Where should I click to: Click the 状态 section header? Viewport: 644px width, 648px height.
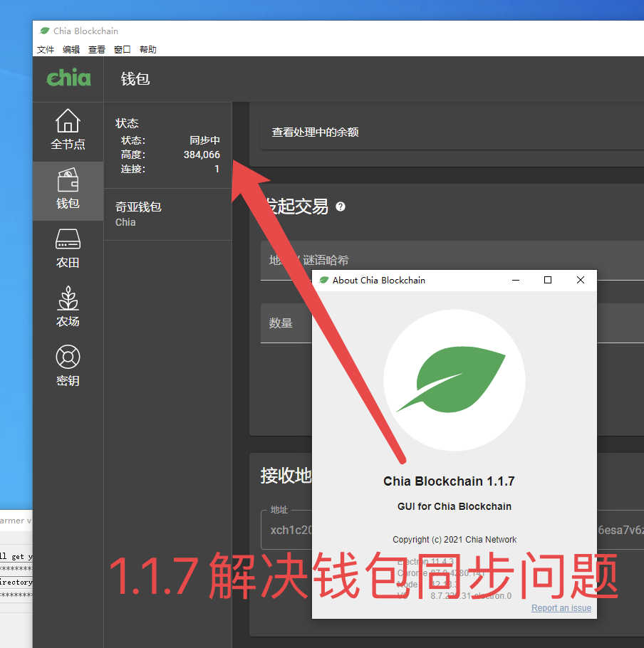[x=127, y=124]
